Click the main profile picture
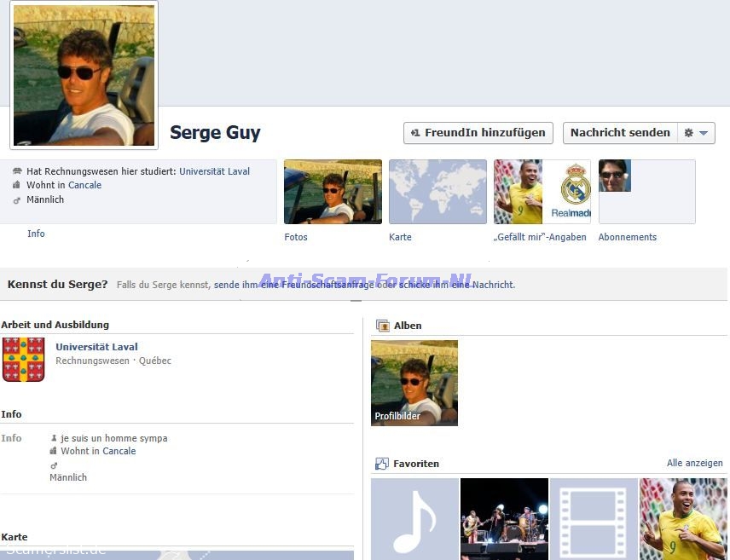 tap(84, 75)
